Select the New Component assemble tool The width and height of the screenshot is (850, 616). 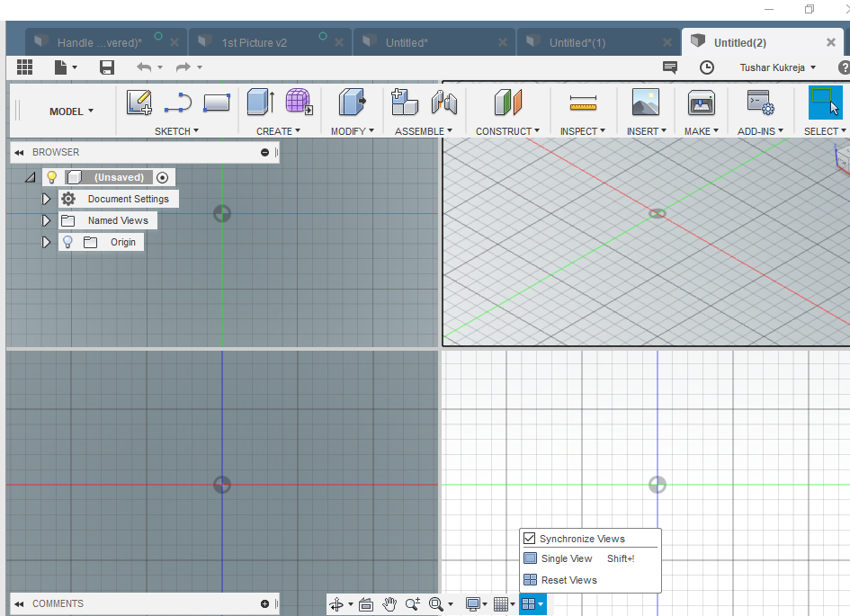[405, 102]
